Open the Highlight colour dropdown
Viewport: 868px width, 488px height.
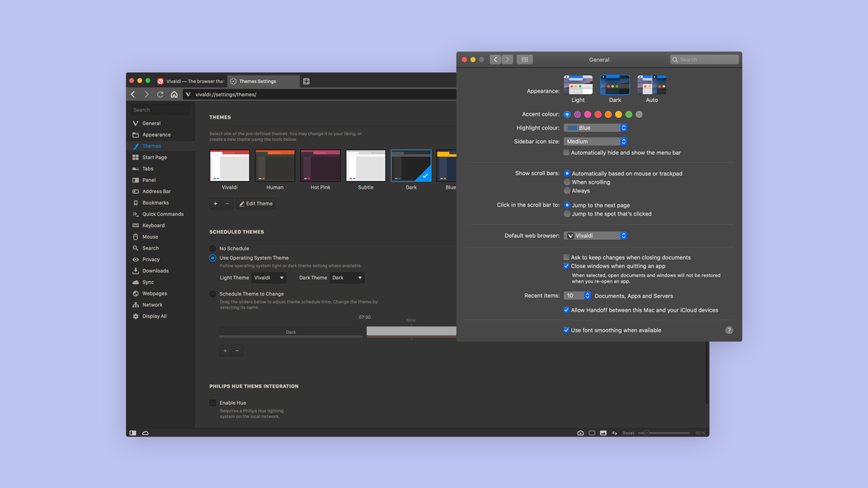coord(595,128)
